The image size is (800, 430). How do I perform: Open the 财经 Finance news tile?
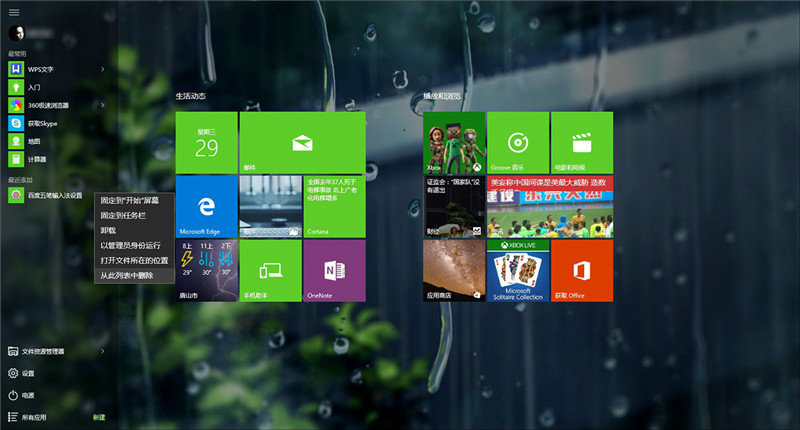(x=454, y=207)
